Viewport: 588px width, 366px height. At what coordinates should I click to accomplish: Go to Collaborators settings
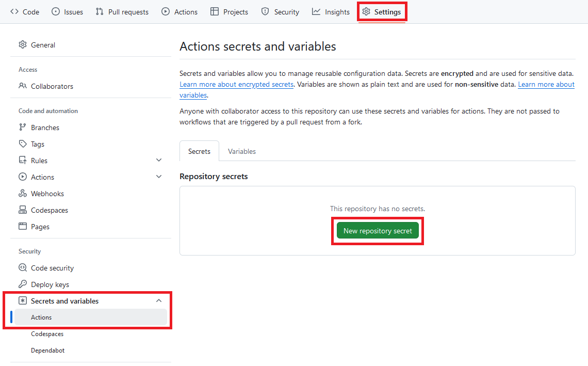point(52,86)
